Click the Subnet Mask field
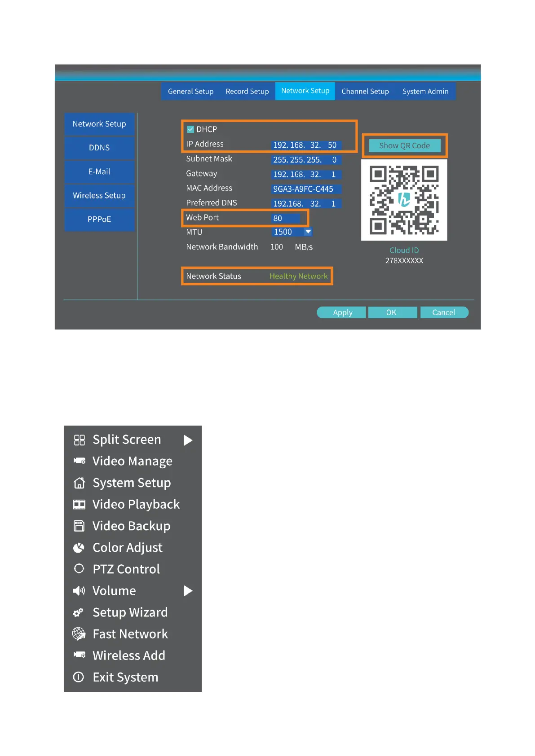 pos(307,160)
